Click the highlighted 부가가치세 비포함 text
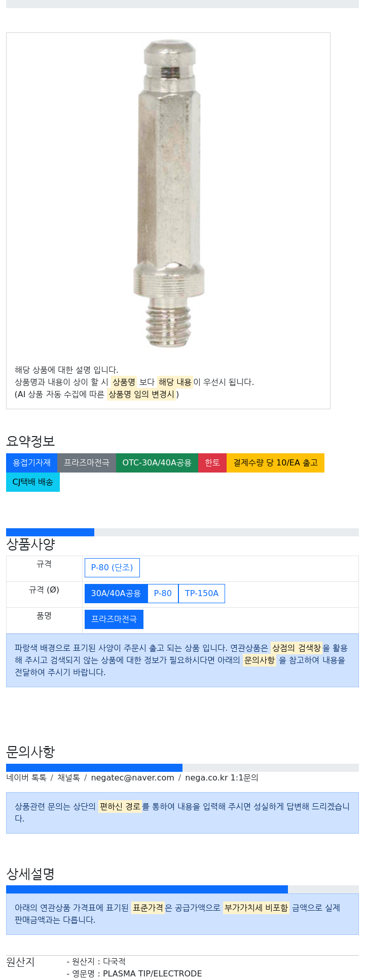Screen dimensions: 365x980 click(256, 908)
